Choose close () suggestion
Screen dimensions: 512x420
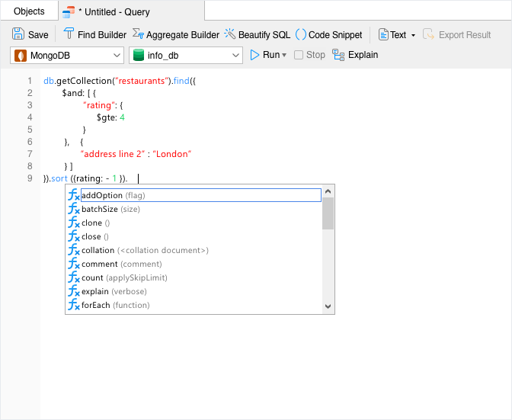click(x=195, y=236)
